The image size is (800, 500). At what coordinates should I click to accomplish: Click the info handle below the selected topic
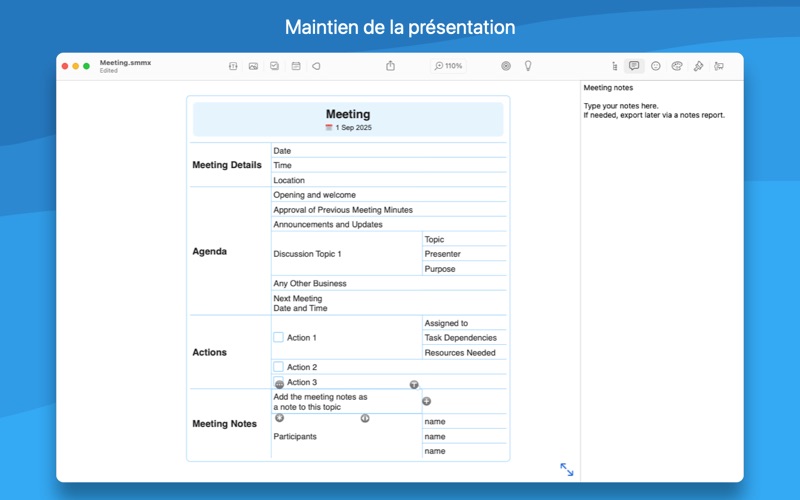point(365,418)
